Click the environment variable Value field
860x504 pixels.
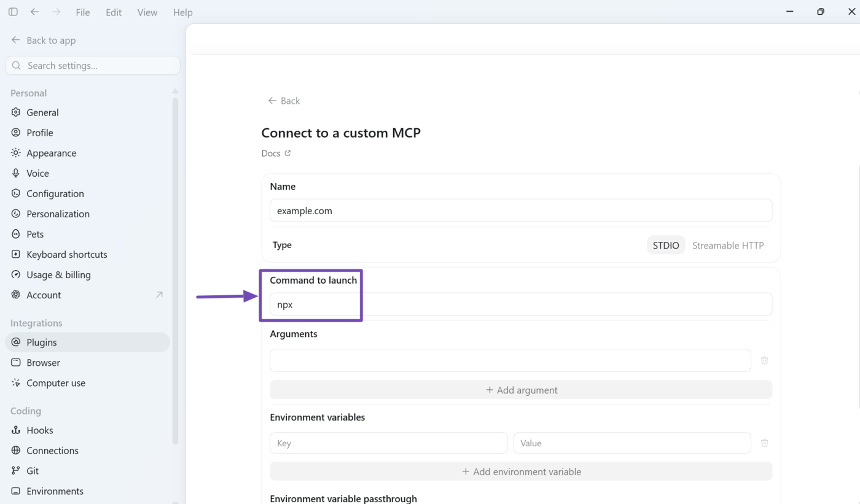[632, 443]
